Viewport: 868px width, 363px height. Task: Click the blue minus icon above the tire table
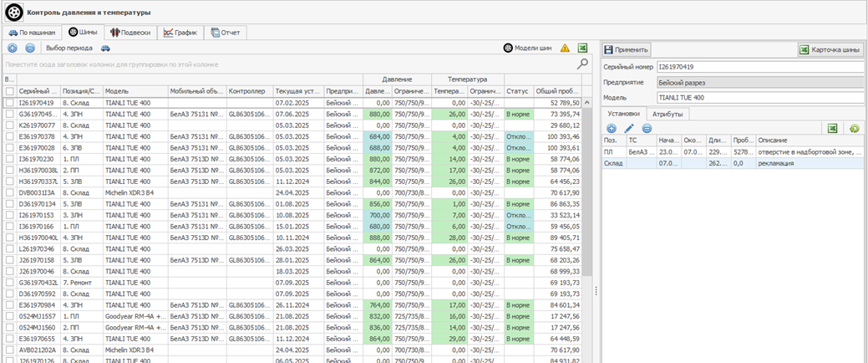point(29,49)
